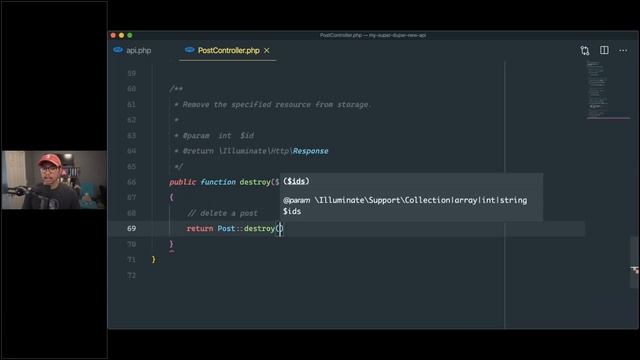Click 'Response' in the @return docblock
Screen dimensions: 640x360
(x=311, y=151)
